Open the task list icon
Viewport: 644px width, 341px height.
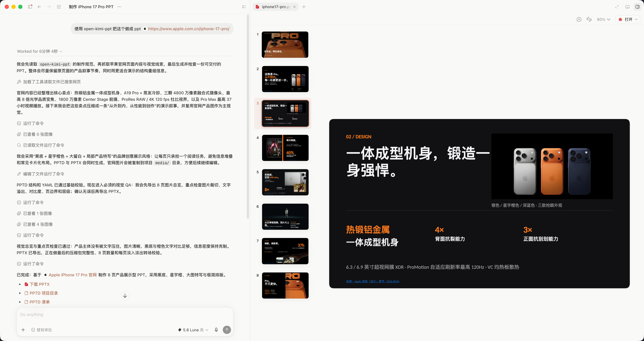(x=244, y=7)
